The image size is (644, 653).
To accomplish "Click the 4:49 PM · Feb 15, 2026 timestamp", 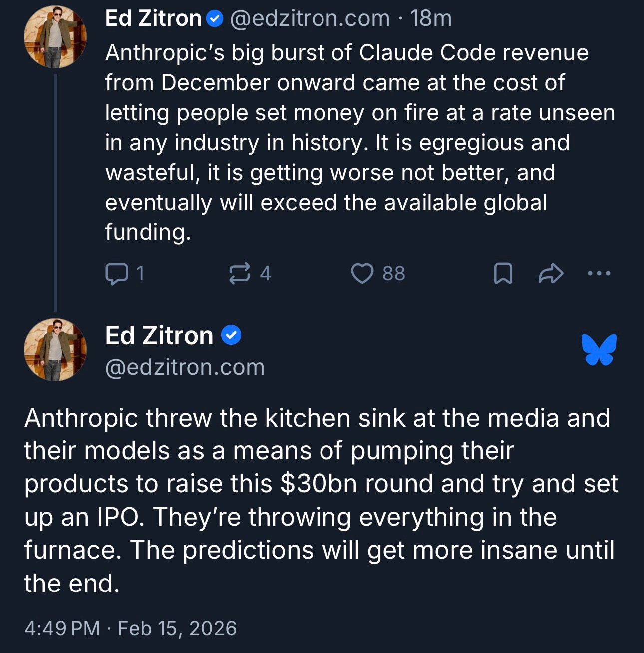I will (130, 628).
